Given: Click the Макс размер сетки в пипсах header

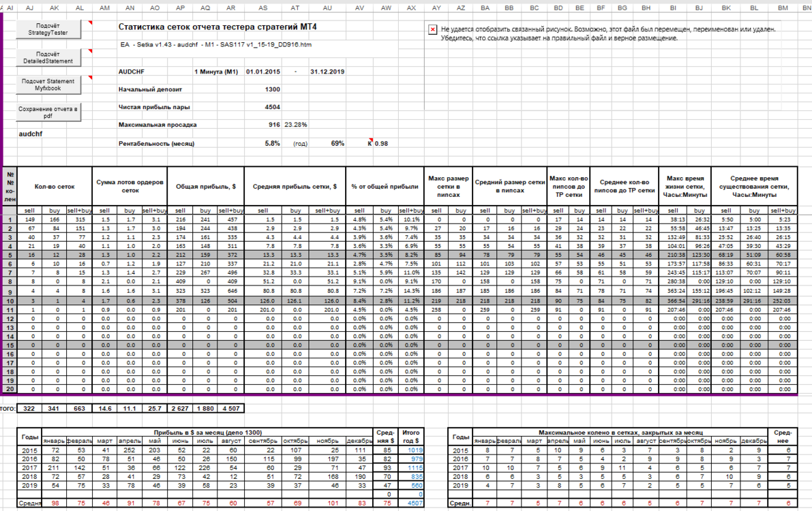Looking at the screenshot, I should coord(449,187).
